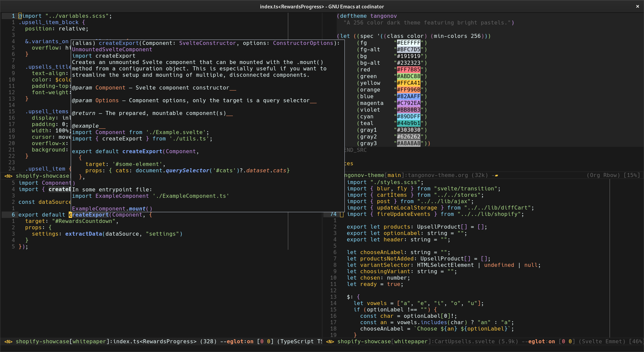Image resolution: width=644 pixels, height=352 pixels.
Task: Click the (328) size in the index.ts mode line
Action: pyautogui.click(x=208, y=342)
